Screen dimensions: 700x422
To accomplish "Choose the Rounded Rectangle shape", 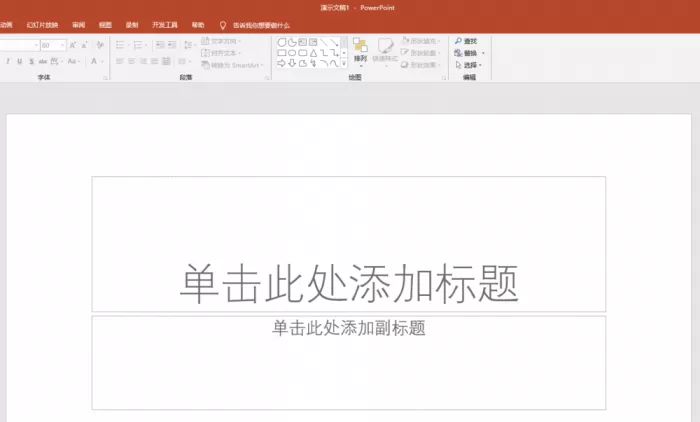I will (x=303, y=53).
